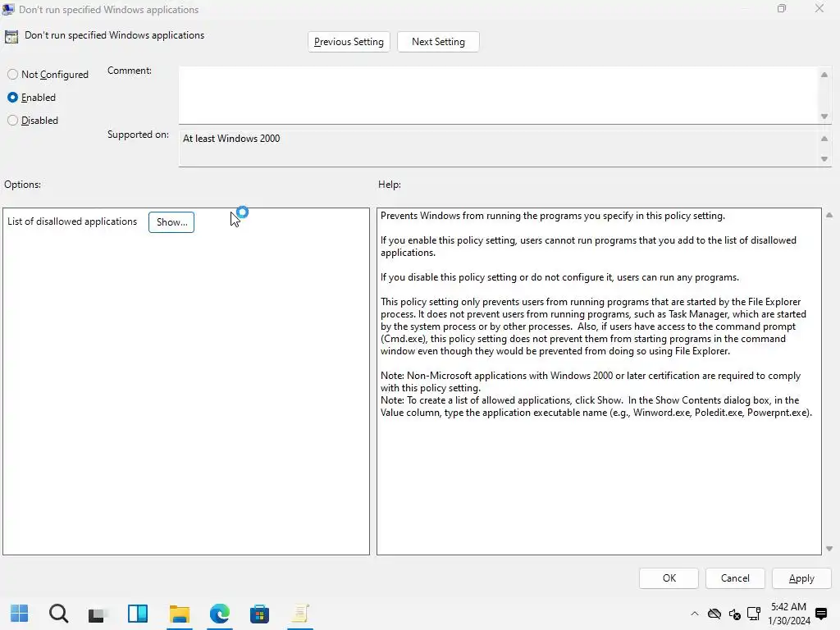Click the muted volume tray icon

point(734,614)
